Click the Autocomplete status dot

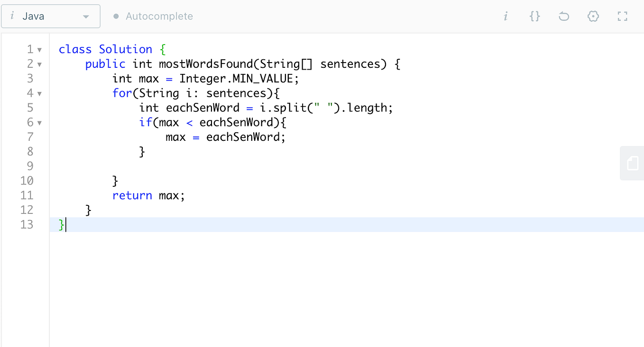pyautogui.click(x=116, y=16)
